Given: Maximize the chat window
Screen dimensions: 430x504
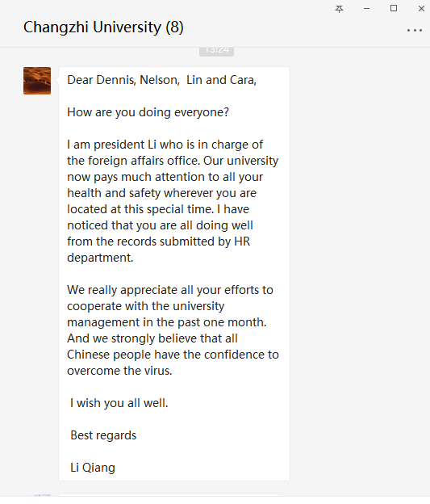Looking at the screenshot, I should pyautogui.click(x=394, y=8).
